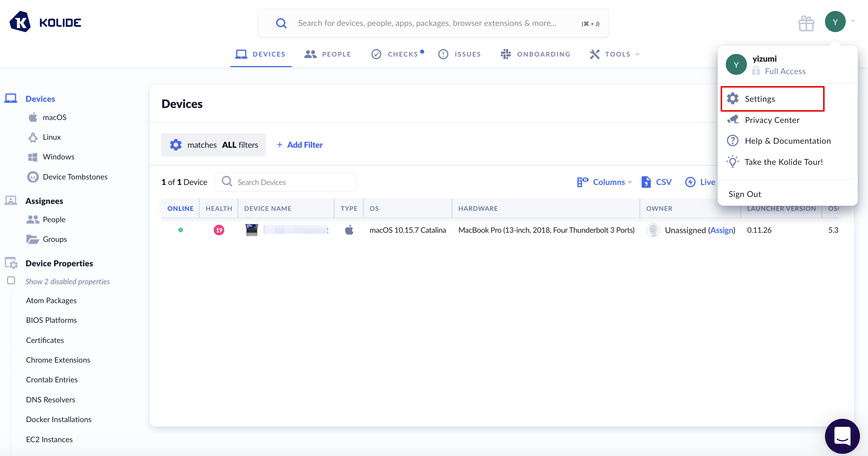Enable Show 2 disabled properties checkbox
Viewport: 868px width, 456px height.
click(11, 281)
